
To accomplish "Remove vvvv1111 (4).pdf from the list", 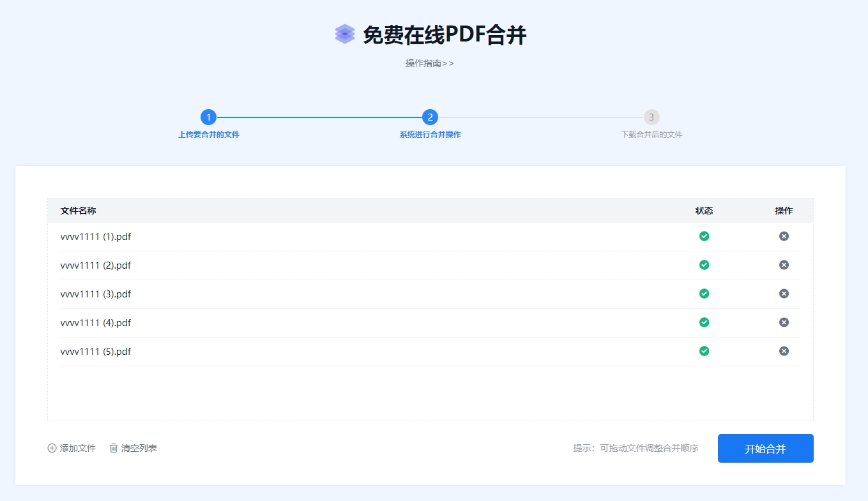I will click(x=784, y=322).
